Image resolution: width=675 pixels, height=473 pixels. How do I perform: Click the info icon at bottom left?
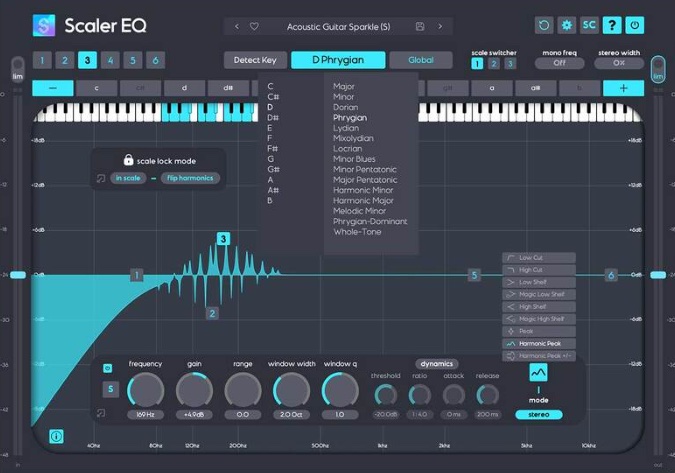pos(56,436)
